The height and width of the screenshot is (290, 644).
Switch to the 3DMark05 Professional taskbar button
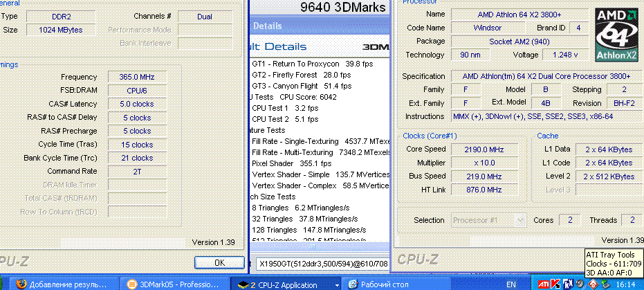(x=174, y=284)
